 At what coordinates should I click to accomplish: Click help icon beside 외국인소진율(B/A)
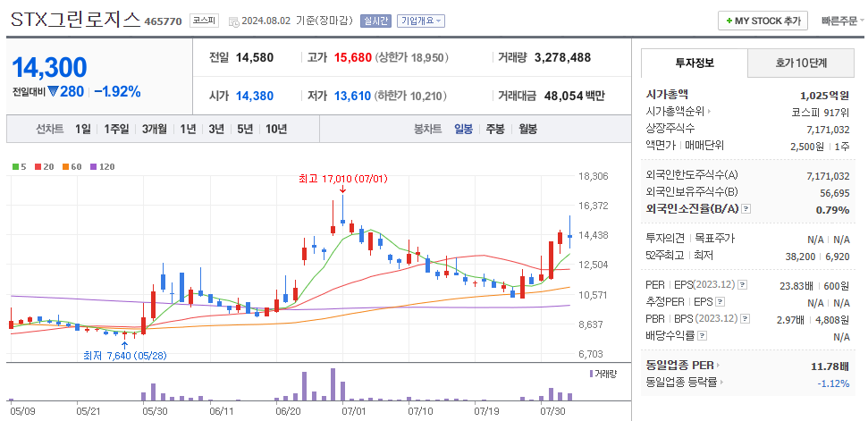pyautogui.click(x=746, y=209)
